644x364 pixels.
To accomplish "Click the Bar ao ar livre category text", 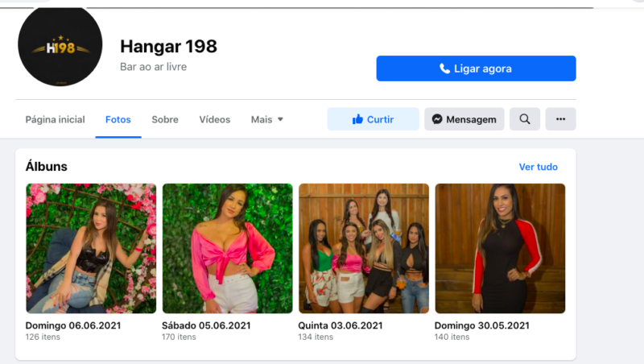I will [x=153, y=67].
